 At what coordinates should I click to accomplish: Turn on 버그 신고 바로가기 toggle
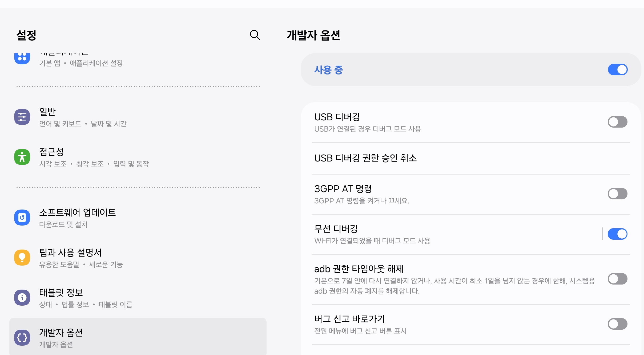pyautogui.click(x=617, y=324)
